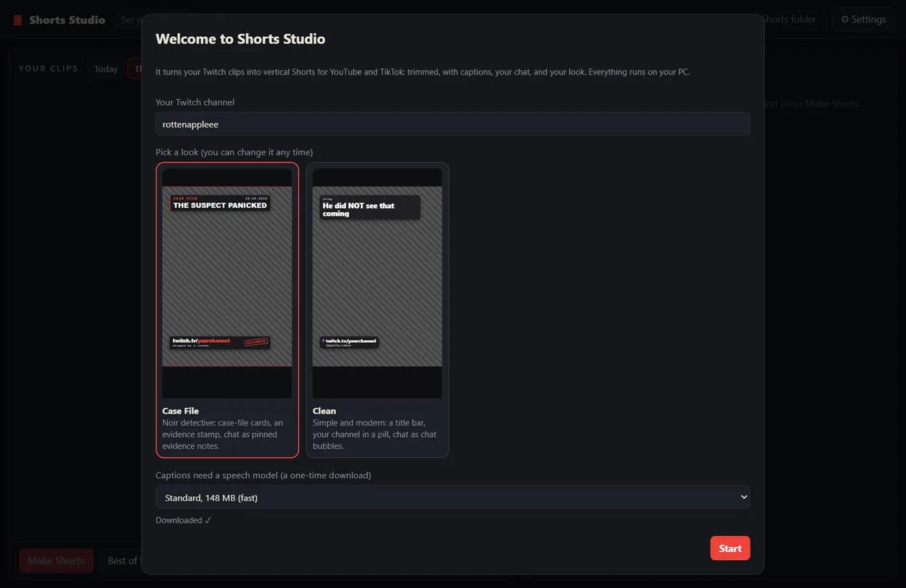Click the "Pick a look" label text
The height and width of the screenshot is (588, 906).
pos(234,152)
